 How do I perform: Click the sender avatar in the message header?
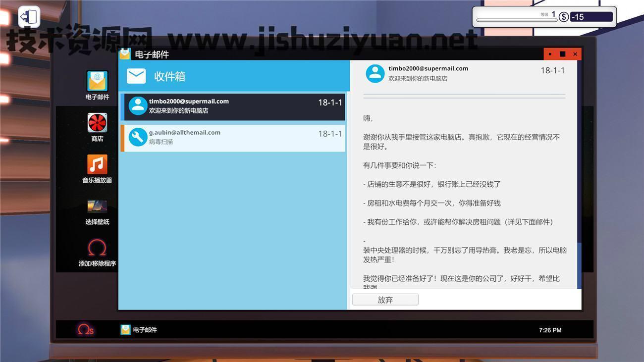tap(375, 73)
